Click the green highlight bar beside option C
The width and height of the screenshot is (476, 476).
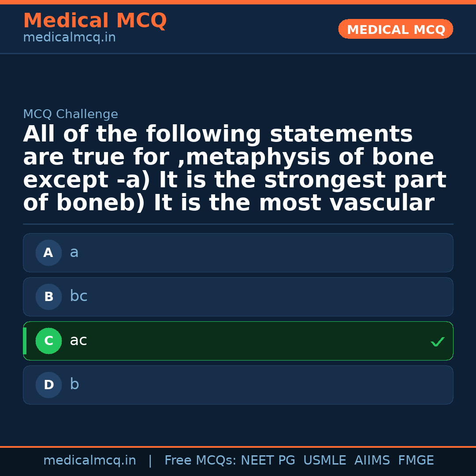(25, 341)
